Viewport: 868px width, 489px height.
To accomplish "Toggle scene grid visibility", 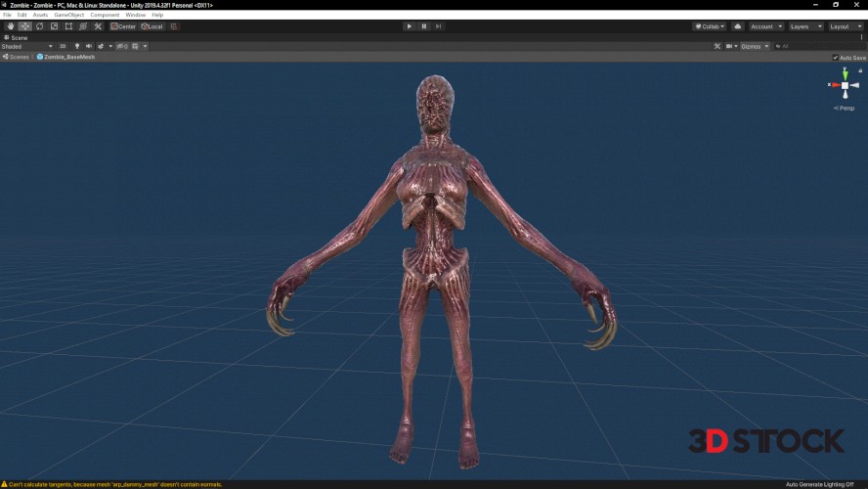I will [135, 47].
